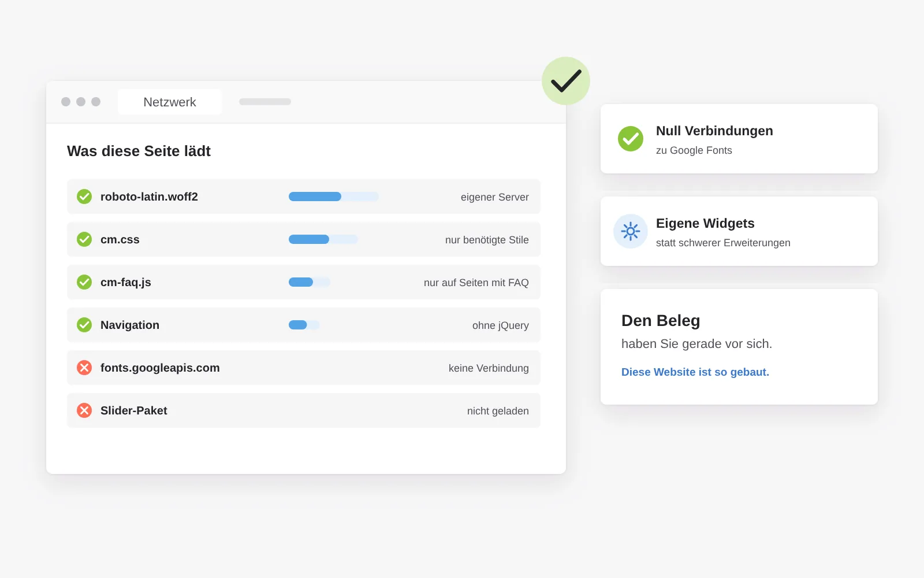This screenshot has height=578, width=924.
Task: Click the note "eigener Server"
Action: click(495, 197)
